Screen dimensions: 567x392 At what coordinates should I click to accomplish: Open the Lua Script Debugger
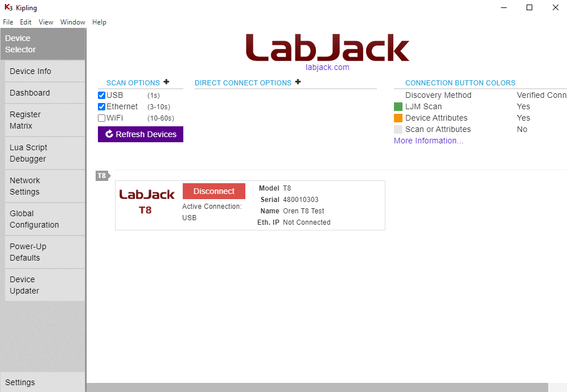[28, 152]
